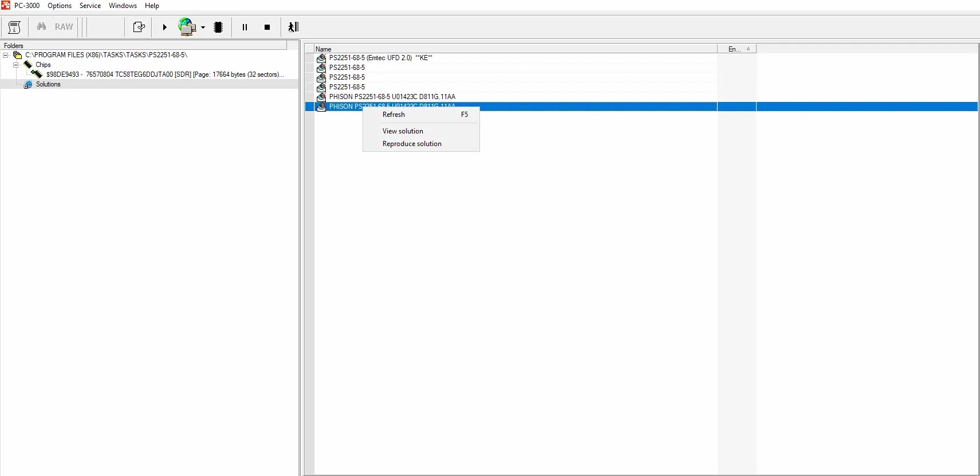Screen dimensions: 980x476
Task: Select the Emtec UFD 2.0 solution row
Action: tap(380, 58)
